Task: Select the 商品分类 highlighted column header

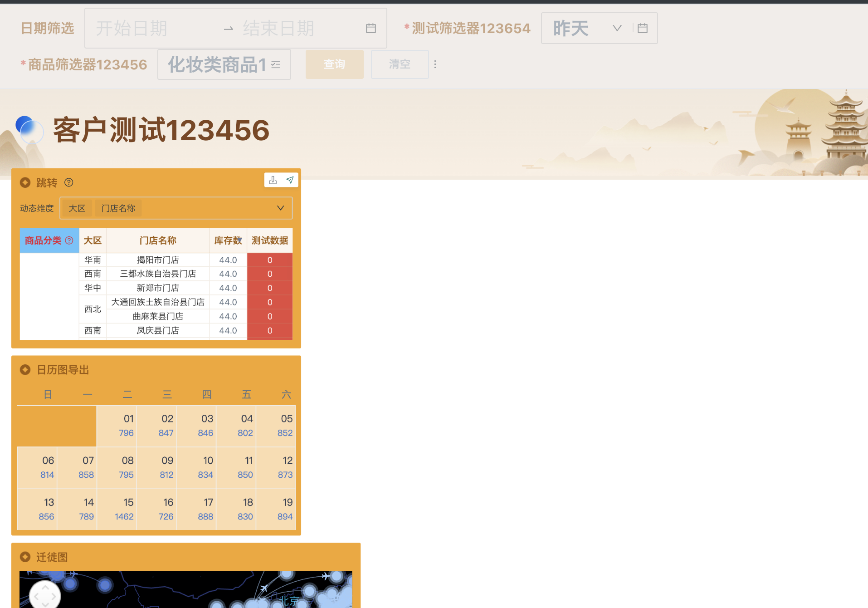Action: click(44, 240)
